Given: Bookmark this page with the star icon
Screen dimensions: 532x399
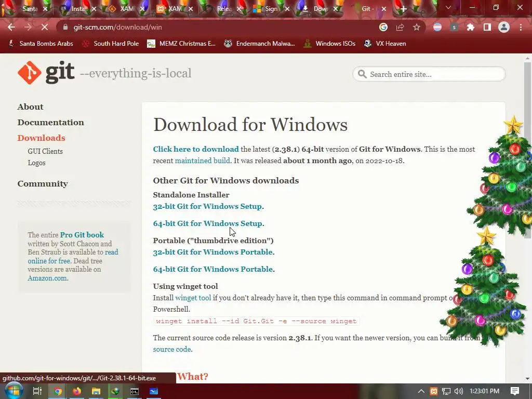Looking at the screenshot, I should (417, 27).
